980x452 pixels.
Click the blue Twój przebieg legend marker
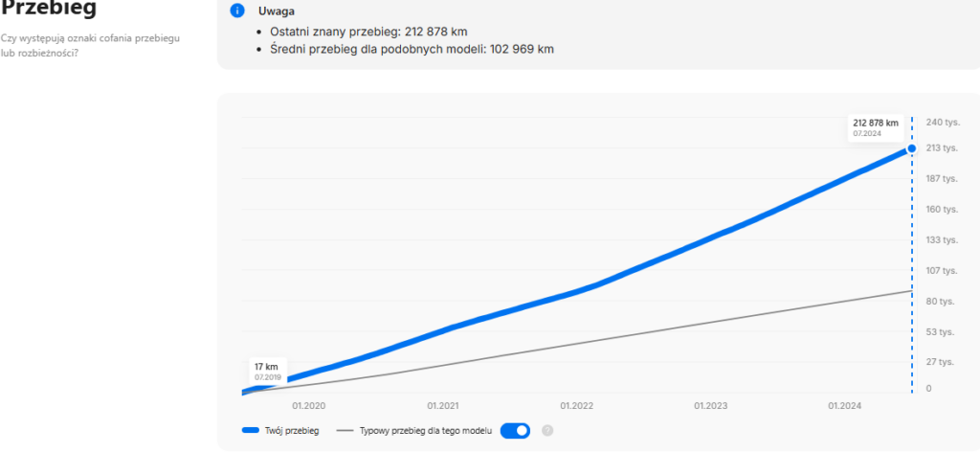254,431
